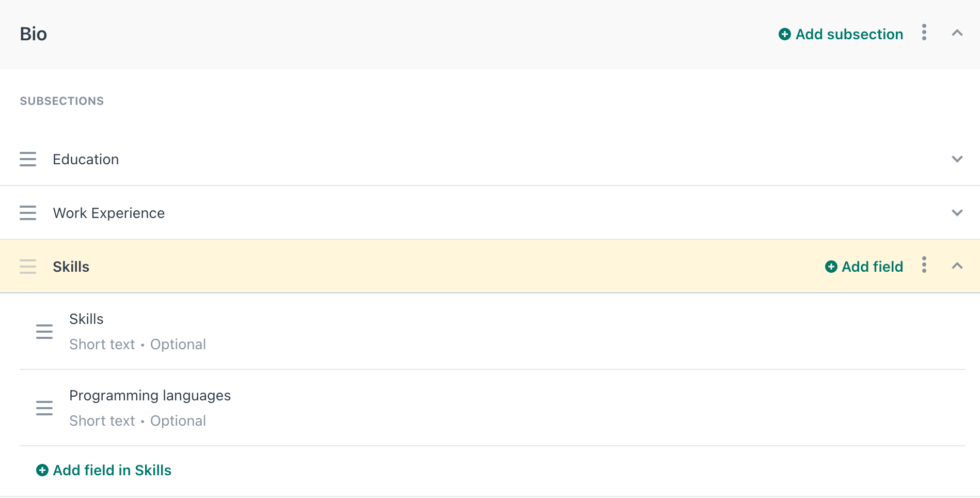This screenshot has height=498, width=980.
Task: Expand the Education subsection
Action: 957,159
